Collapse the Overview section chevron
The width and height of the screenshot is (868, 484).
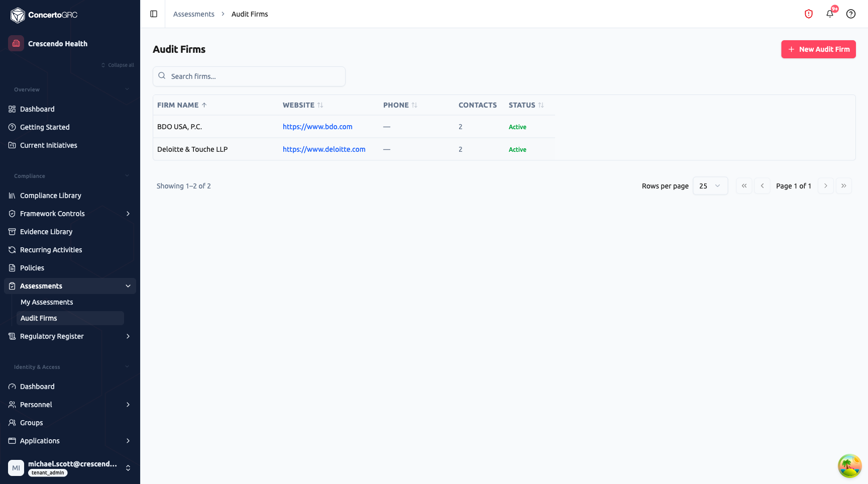(127, 89)
